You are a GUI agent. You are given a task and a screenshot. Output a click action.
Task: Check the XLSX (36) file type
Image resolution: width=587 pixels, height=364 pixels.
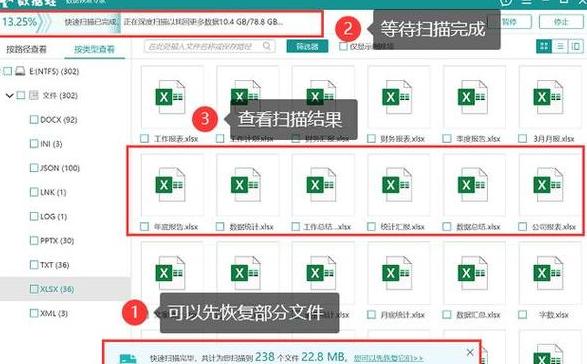pyautogui.click(x=34, y=289)
